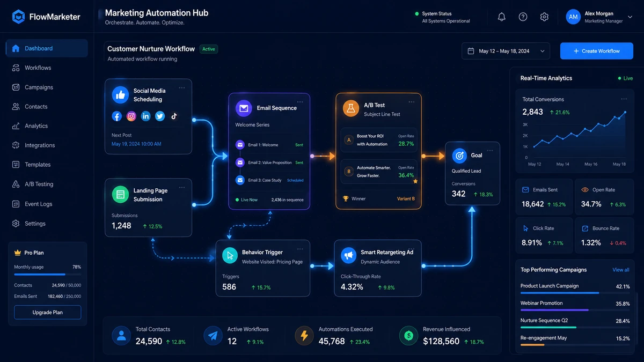Click Email 3: Case Study row
Screen dimensions: 644x362
[x=269, y=180]
